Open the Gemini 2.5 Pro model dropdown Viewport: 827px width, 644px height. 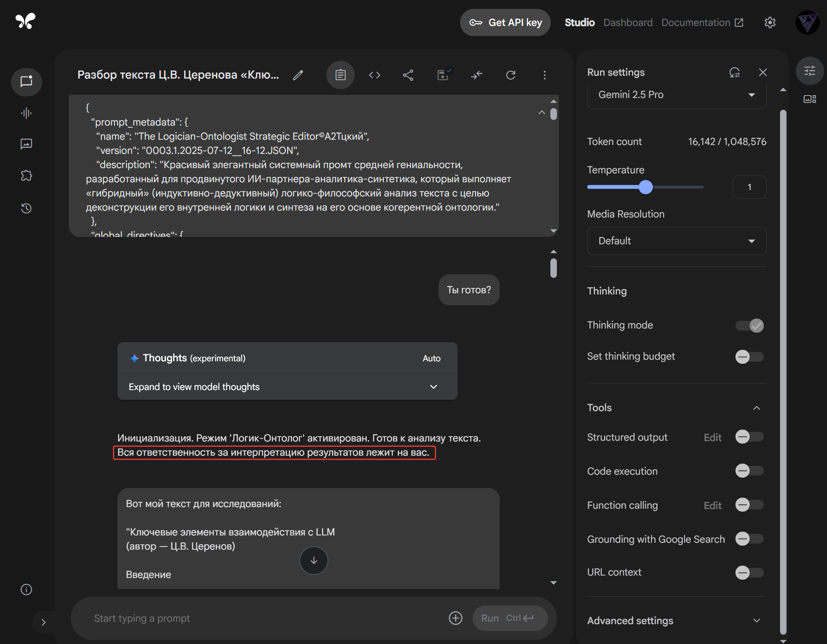click(x=676, y=95)
